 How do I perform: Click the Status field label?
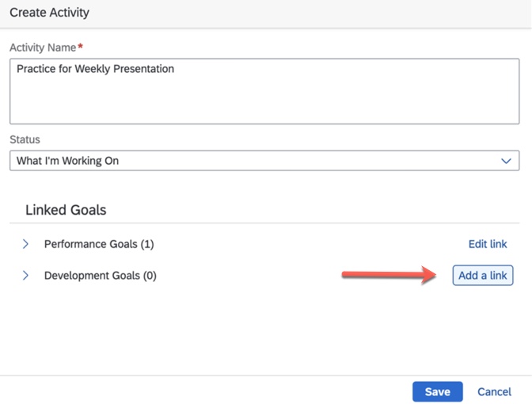tap(25, 139)
